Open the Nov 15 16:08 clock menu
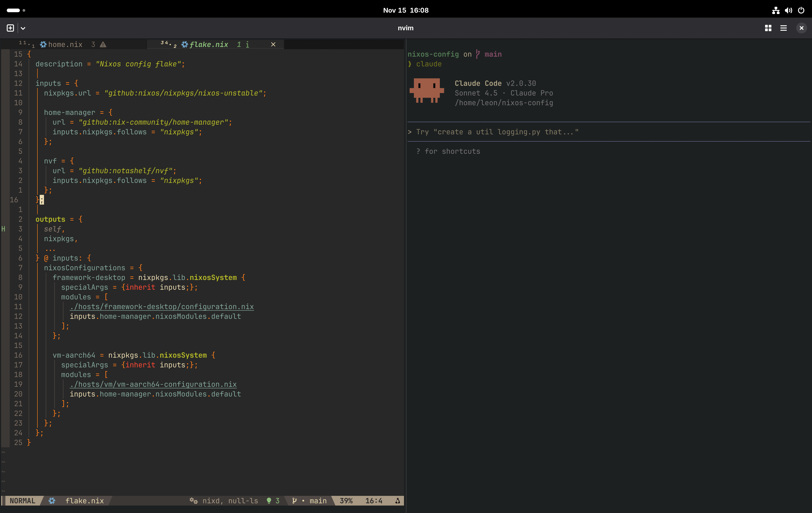Screen dimensions: 812x513 (406, 10)
